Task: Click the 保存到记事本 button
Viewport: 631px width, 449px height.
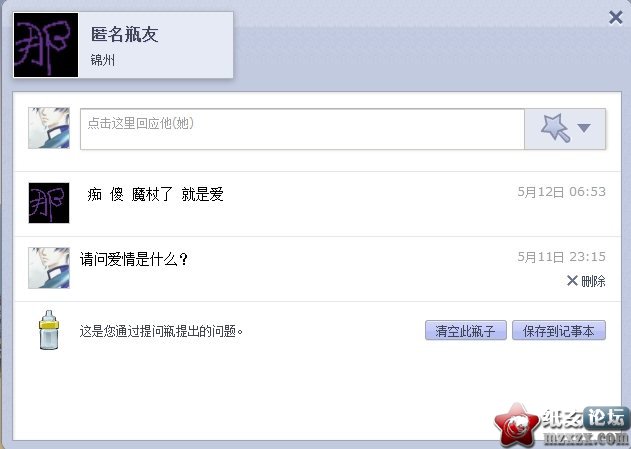Action: coord(559,331)
